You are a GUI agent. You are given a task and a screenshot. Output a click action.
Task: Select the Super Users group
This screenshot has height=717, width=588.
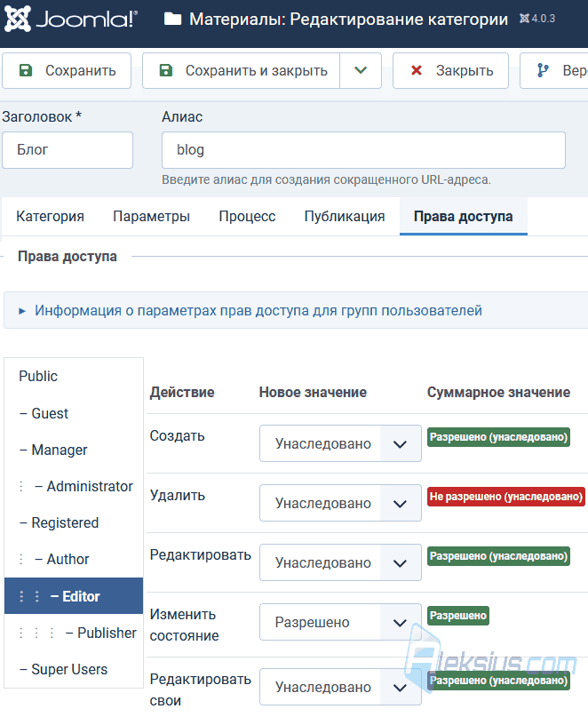pos(74,669)
